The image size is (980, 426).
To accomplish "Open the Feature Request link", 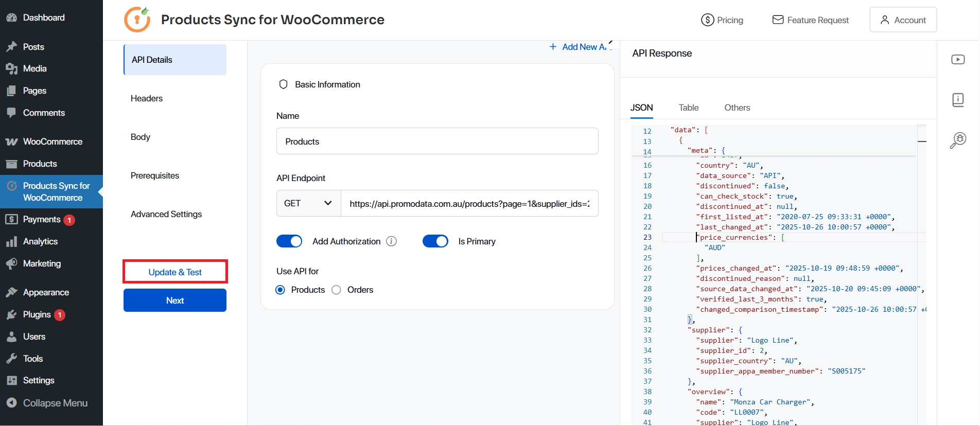I will 811,20.
